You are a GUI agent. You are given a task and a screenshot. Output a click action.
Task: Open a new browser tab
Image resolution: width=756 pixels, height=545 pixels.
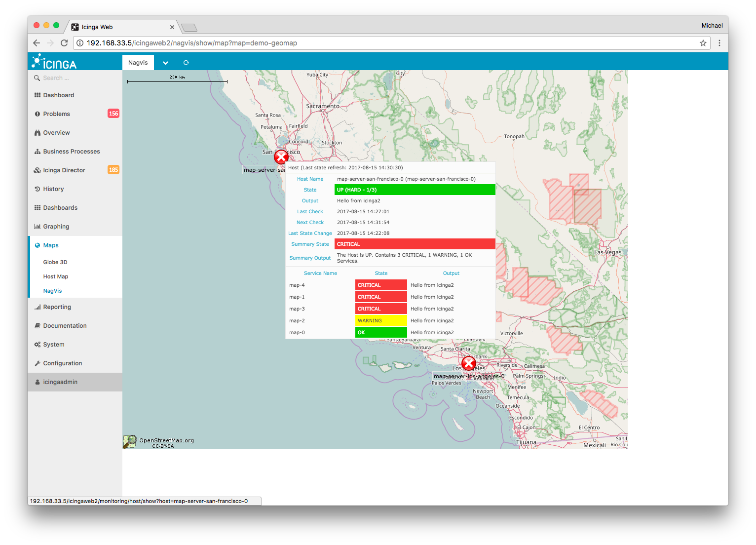pos(189,28)
